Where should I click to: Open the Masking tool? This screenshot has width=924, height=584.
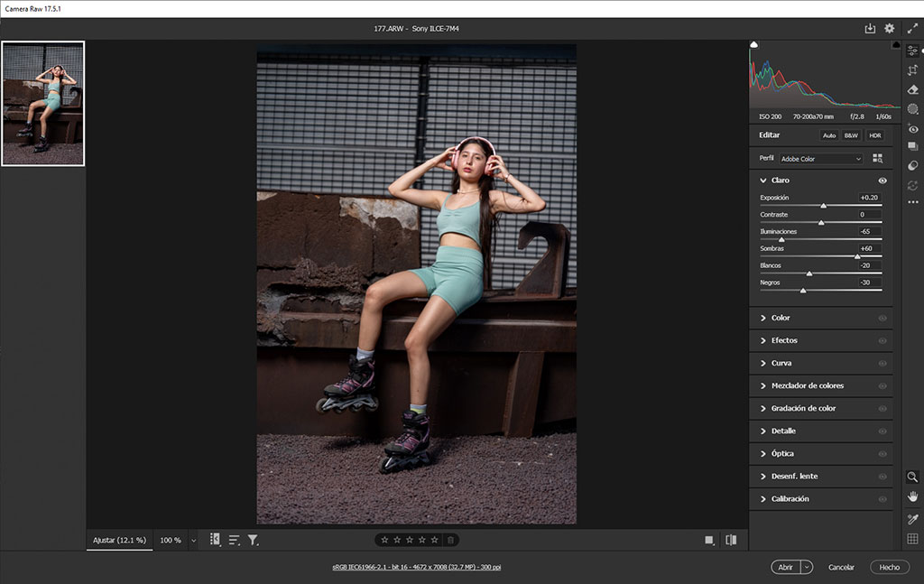point(912,108)
